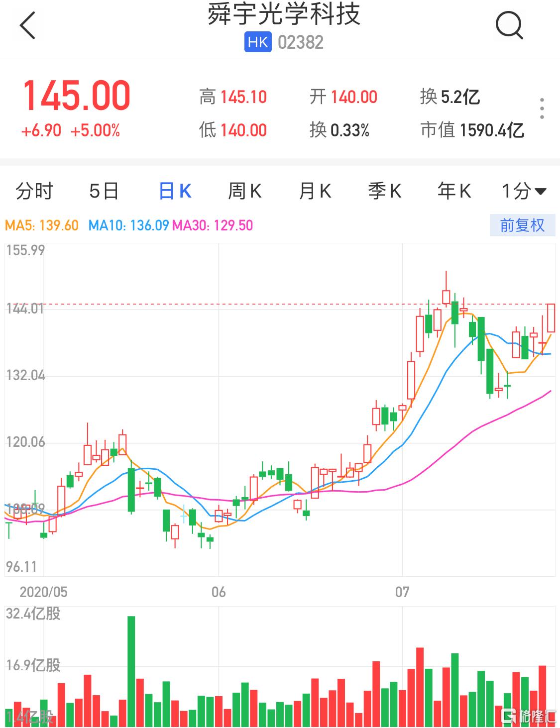Image resolution: width=560 pixels, height=728 pixels.
Task: Tap the 145.00 current price
Action: click(77, 96)
